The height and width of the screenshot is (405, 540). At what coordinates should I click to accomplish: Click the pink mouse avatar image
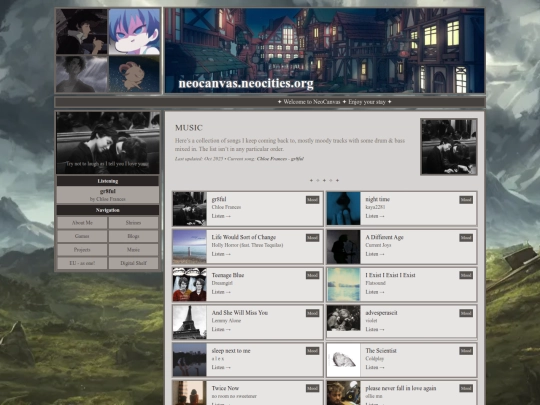coord(134,74)
